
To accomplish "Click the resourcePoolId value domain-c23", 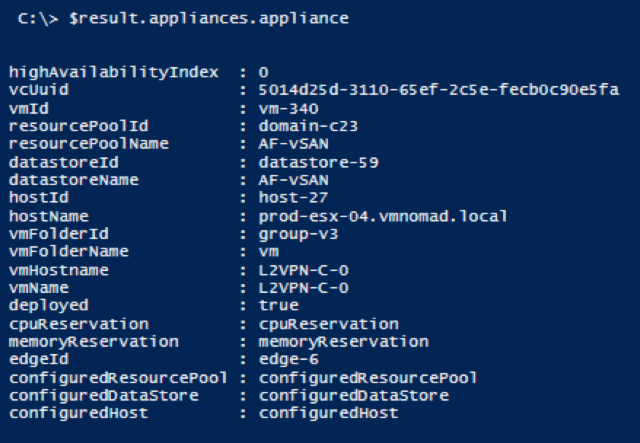I will click(x=308, y=126).
